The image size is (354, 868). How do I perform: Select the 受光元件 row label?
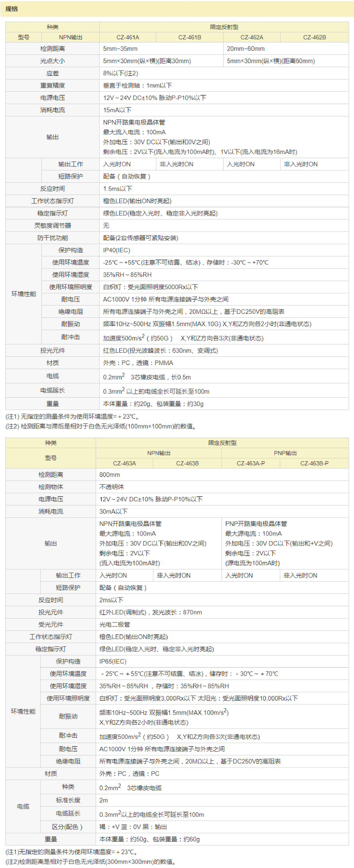(51, 624)
